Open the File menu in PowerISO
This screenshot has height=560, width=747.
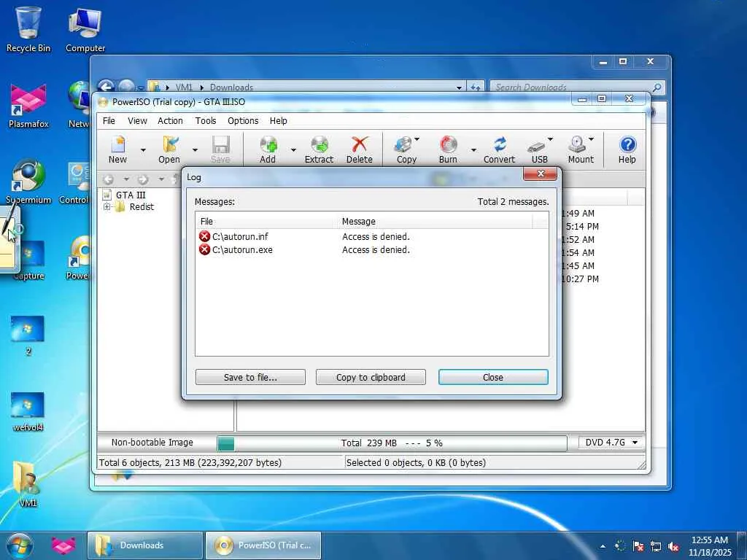click(x=109, y=121)
